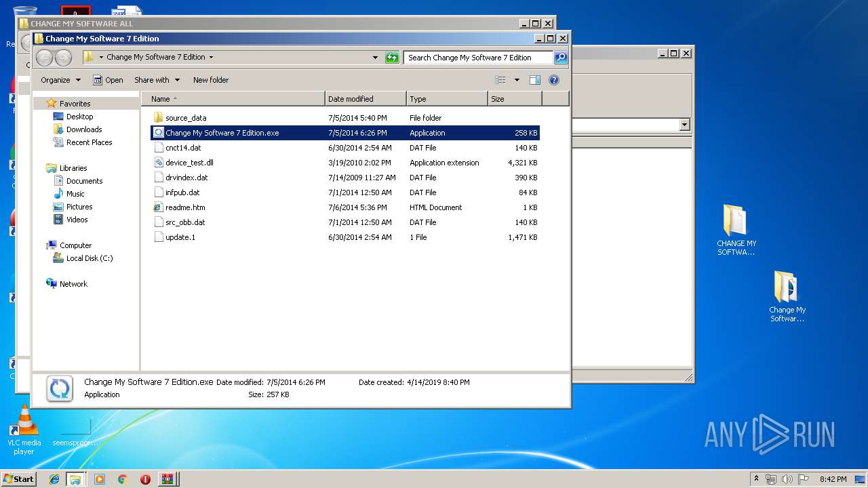This screenshot has height=488, width=868.
Task: Select the source_data folder
Action: 186,118
